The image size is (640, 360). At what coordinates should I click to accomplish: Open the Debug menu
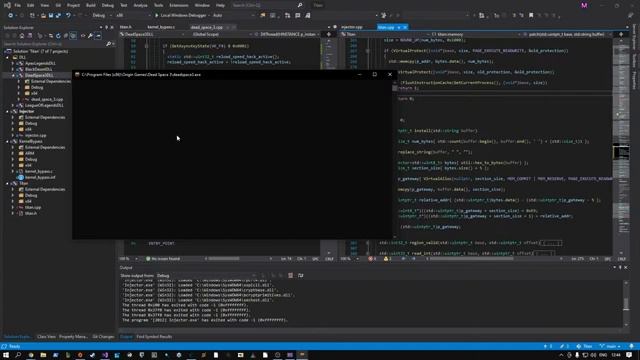click(x=108, y=5)
